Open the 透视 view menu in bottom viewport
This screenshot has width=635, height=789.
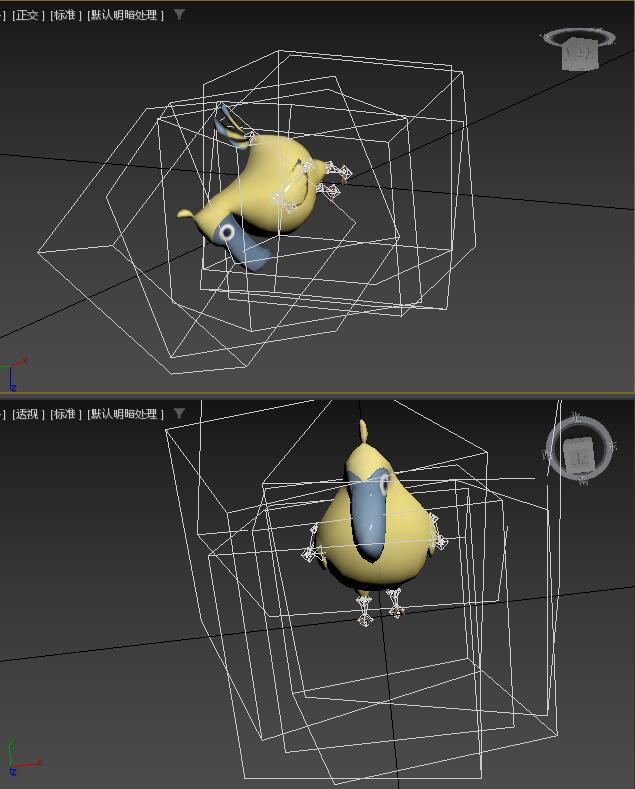coord(28,414)
